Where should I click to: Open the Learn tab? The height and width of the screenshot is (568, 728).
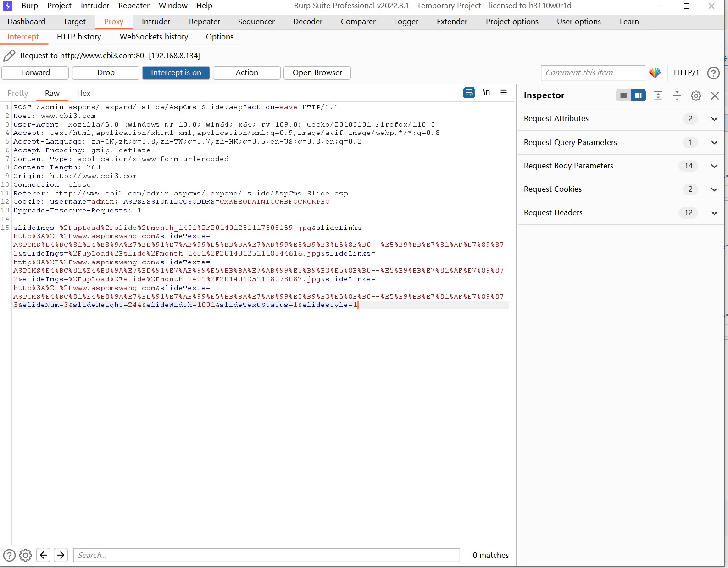[629, 22]
